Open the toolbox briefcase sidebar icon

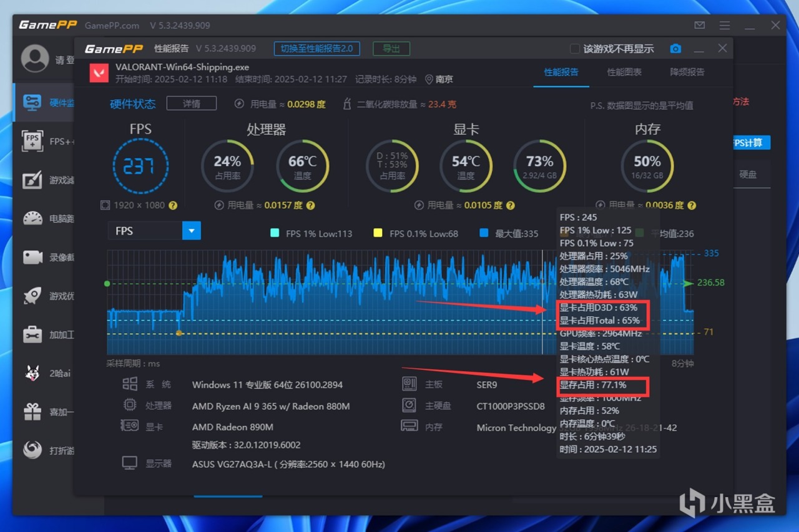coord(32,334)
